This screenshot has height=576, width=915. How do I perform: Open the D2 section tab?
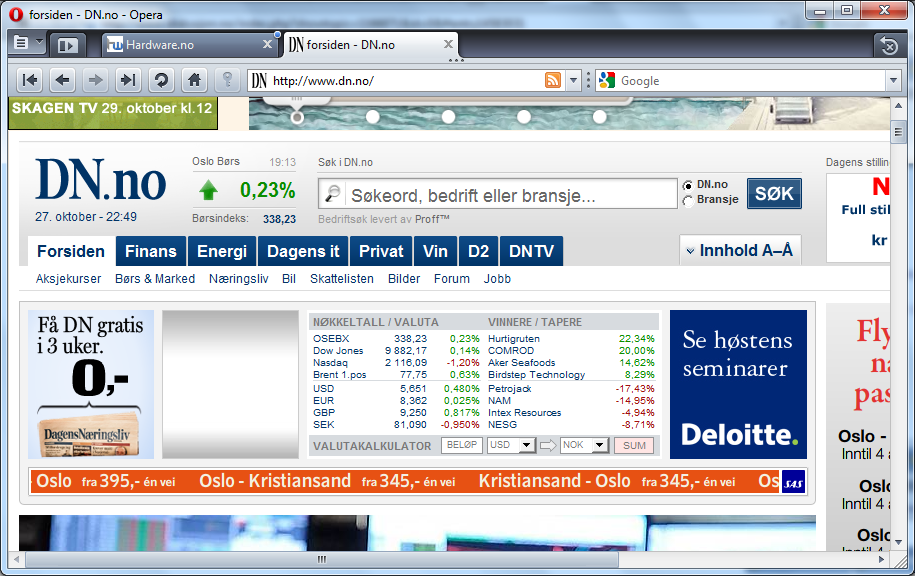pos(479,252)
